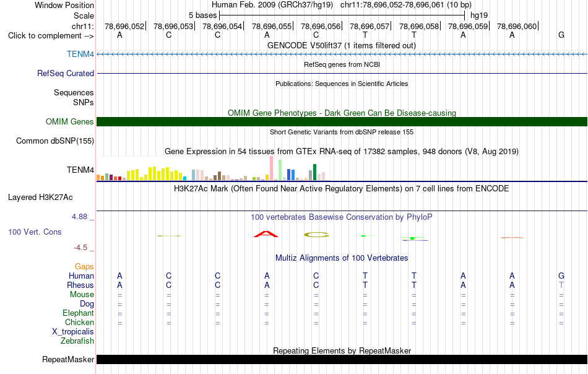Open the OMIM Genes track label
Viewport: 588px width, 374px height.
(x=70, y=121)
